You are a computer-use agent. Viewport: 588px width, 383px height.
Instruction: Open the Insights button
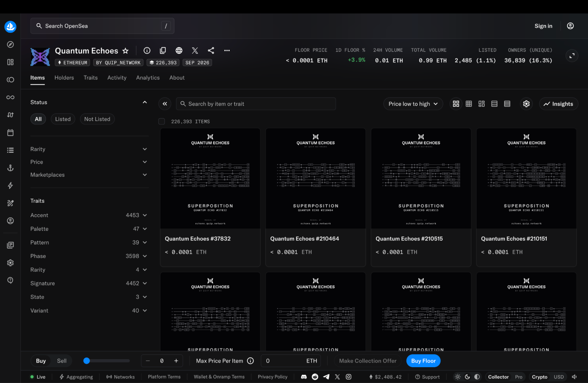pyautogui.click(x=559, y=104)
